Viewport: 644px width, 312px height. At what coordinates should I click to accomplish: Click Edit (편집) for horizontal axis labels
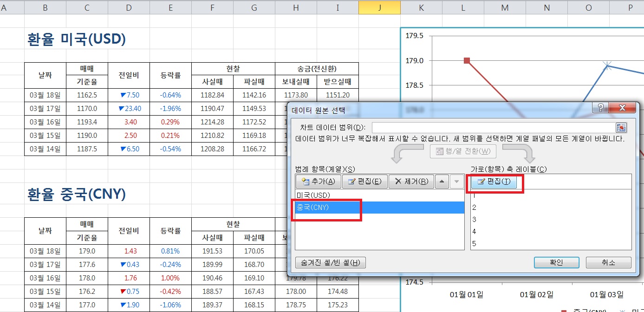pos(494,182)
